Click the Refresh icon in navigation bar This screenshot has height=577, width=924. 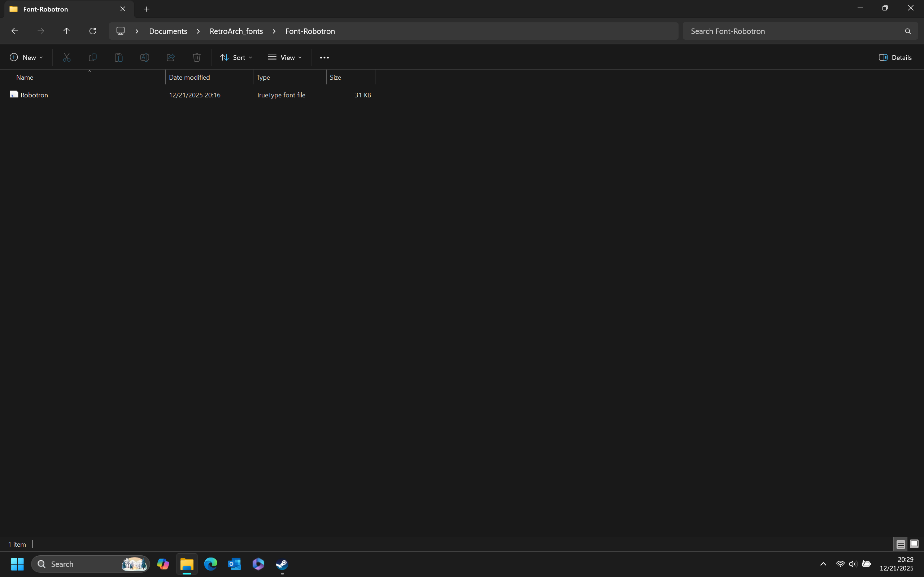(92, 31)
